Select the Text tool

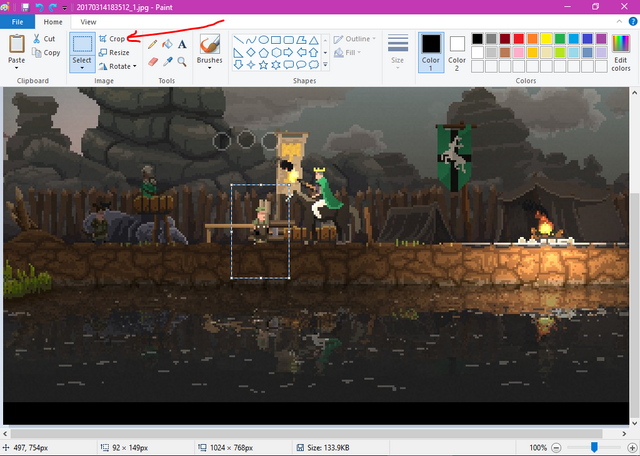[x=182, y=44]
